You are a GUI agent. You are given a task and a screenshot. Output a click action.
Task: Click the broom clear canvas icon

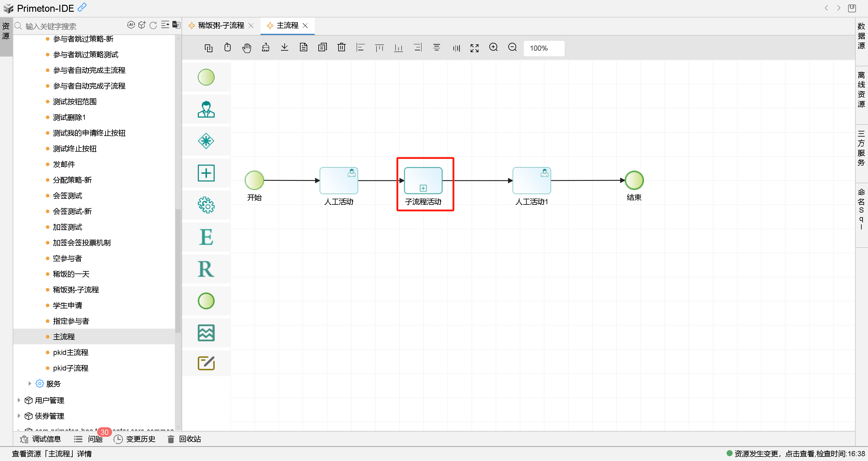point(266,48)
